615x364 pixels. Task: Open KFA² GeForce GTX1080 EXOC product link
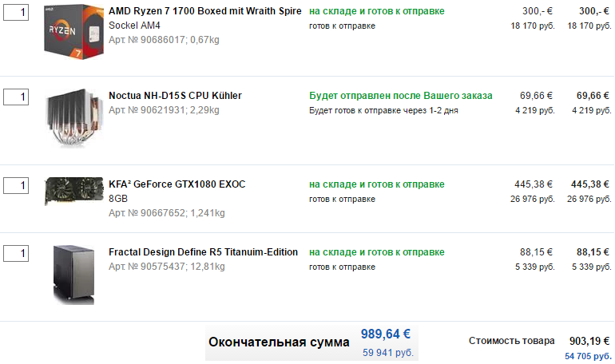177,184
